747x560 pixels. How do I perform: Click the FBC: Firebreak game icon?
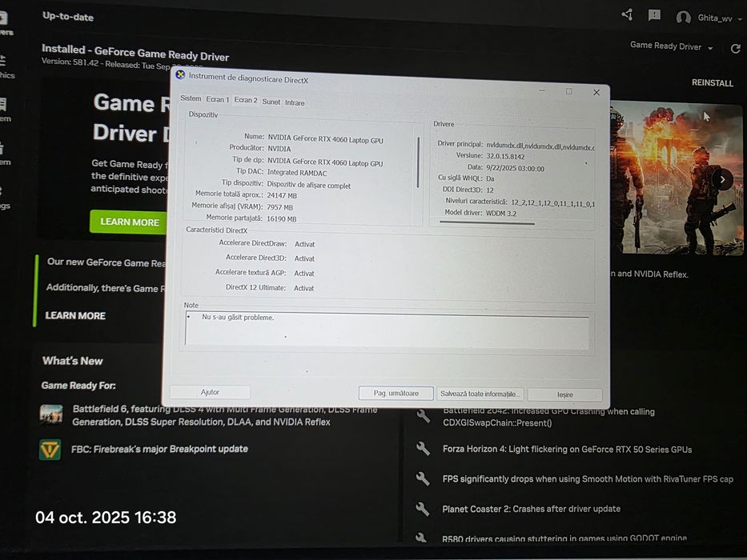click(x=50, y=450)
